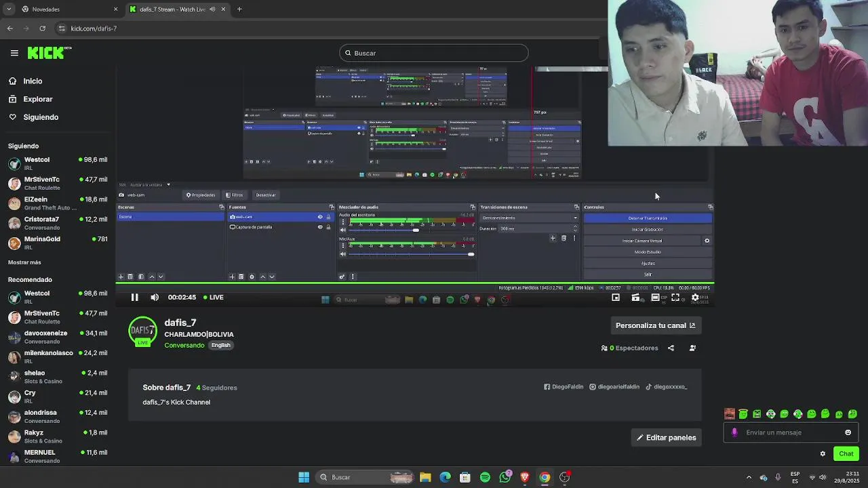Open milenkanolasco recommended channel

[57, 357]
